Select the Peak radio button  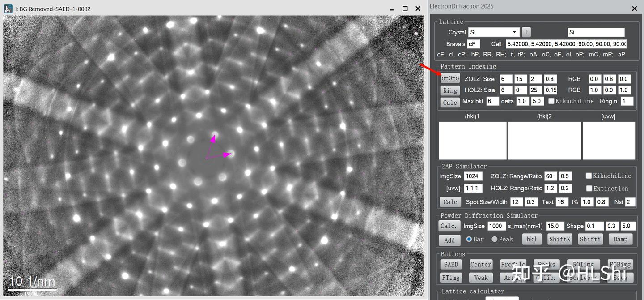click(x=495, y=239)
